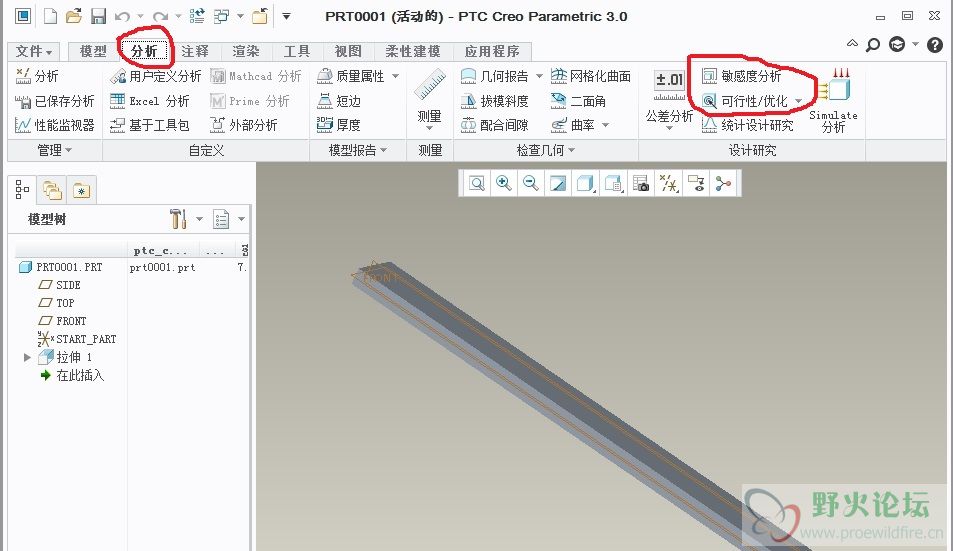Open quick access toolbar customize arrow
953x551 pixels.
286,16
